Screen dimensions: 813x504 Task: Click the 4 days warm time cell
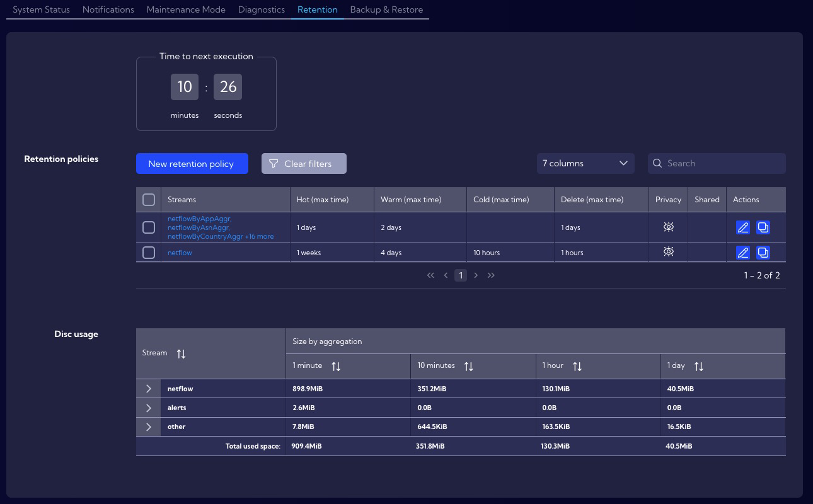pos(420,253)
